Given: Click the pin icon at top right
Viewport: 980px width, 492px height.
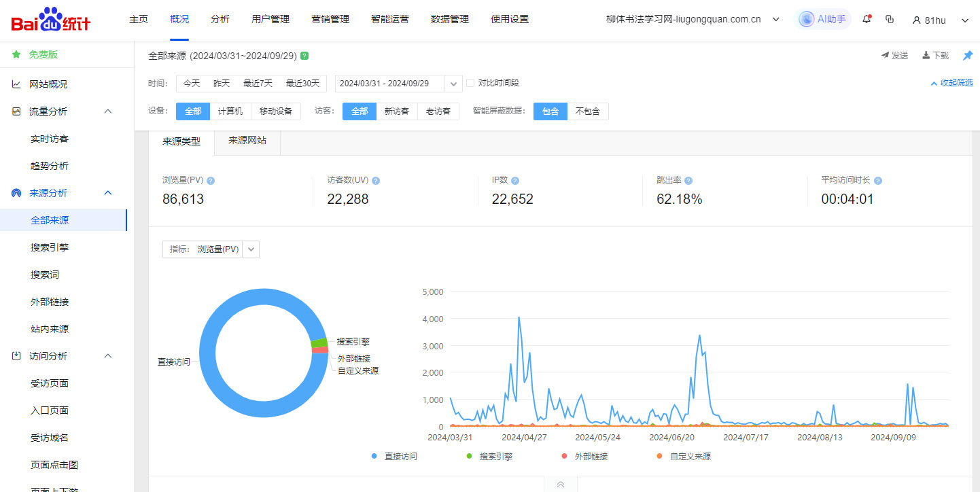Looking at the screenshot, I should tap(968, 56).
